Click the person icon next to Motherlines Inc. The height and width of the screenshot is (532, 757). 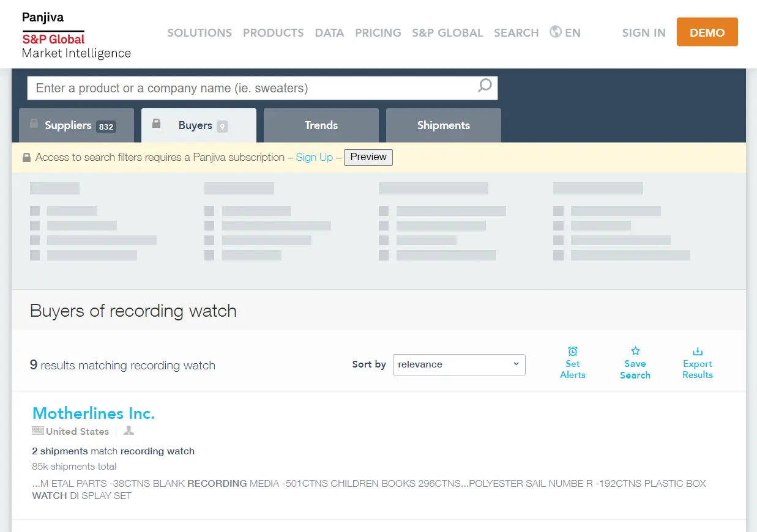click(128, 430)
